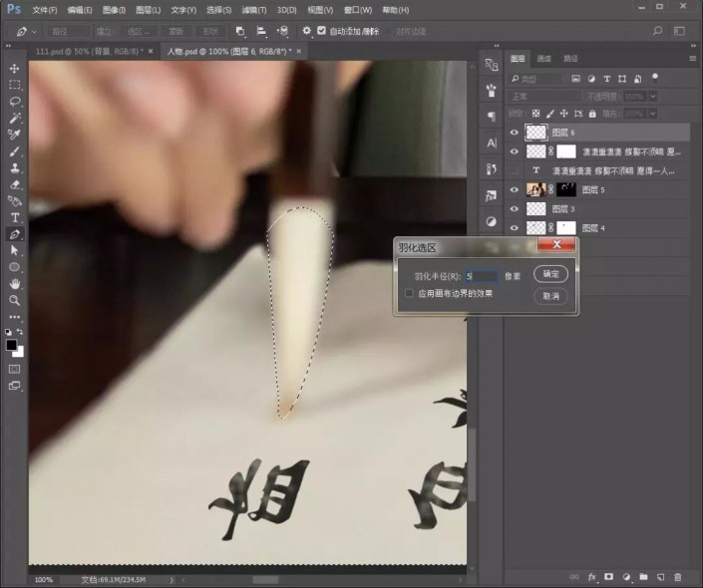The height and width of the screenshot is (588, 703).
Task: Toggle lock transparent pixels icon
Action: click(x=535, y=114)
